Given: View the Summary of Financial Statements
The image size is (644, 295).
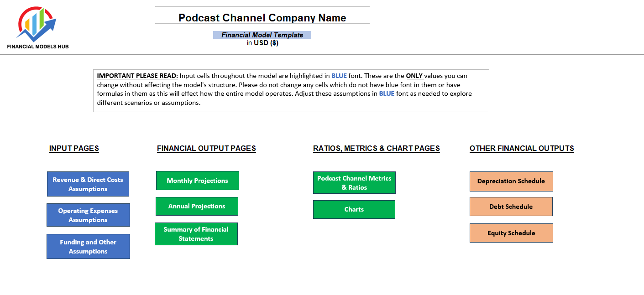Looking at the screenshot, I should pos(196,233).
